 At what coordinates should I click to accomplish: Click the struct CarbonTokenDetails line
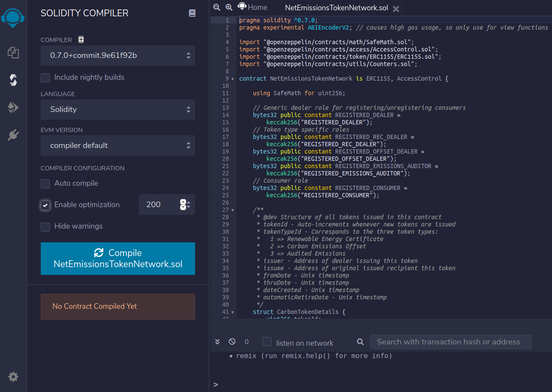tap(299, 312)
